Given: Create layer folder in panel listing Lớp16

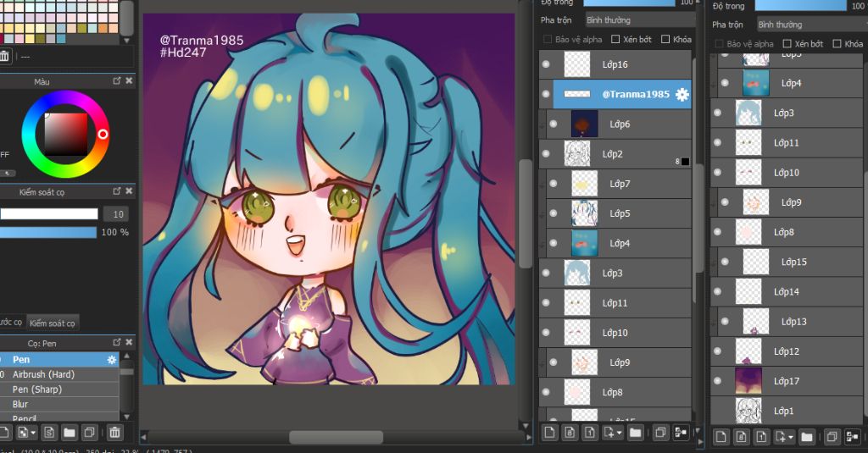Looking at the screenshot, I should point(636,433).
